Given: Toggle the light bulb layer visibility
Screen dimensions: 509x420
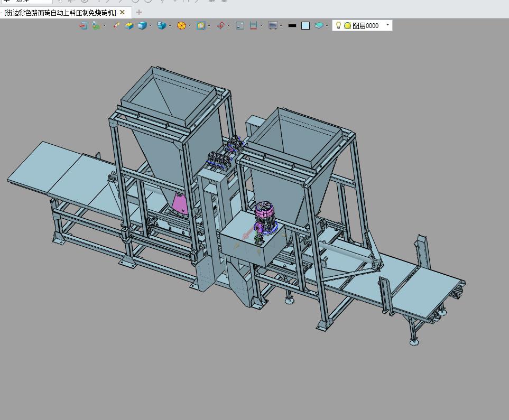Looking at the screenshot, I should [x=338, y=25].
